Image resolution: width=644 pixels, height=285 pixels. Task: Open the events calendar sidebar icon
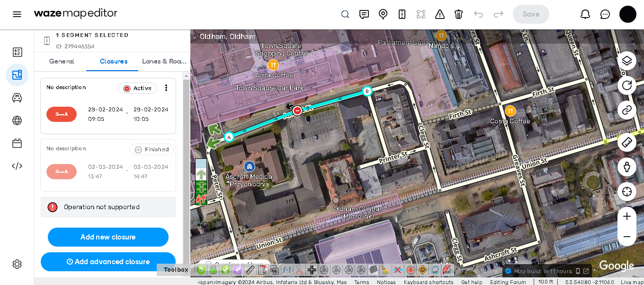[17, 143]
